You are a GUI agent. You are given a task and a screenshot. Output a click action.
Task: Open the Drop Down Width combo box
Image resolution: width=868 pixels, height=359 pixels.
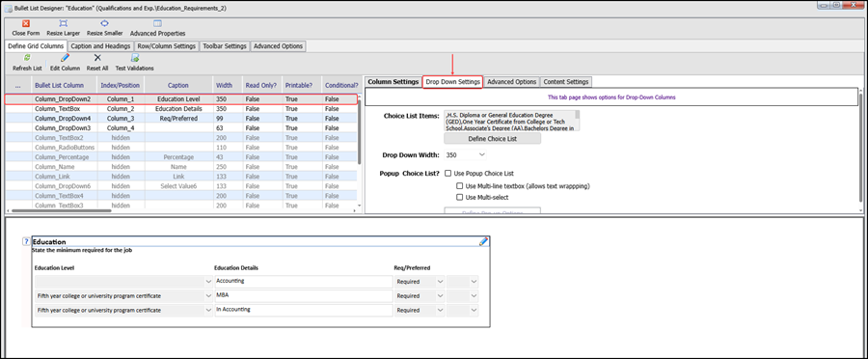[466, 154]
